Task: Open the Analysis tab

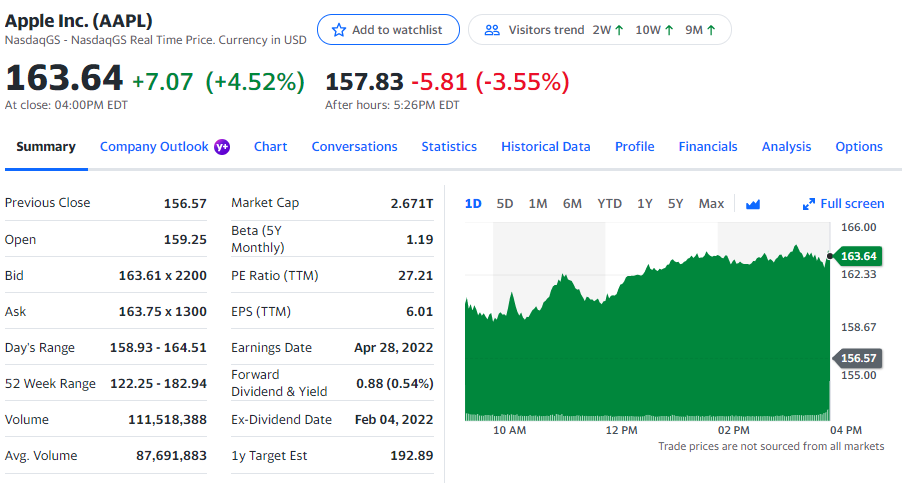Action: click(x=786, y=147)
